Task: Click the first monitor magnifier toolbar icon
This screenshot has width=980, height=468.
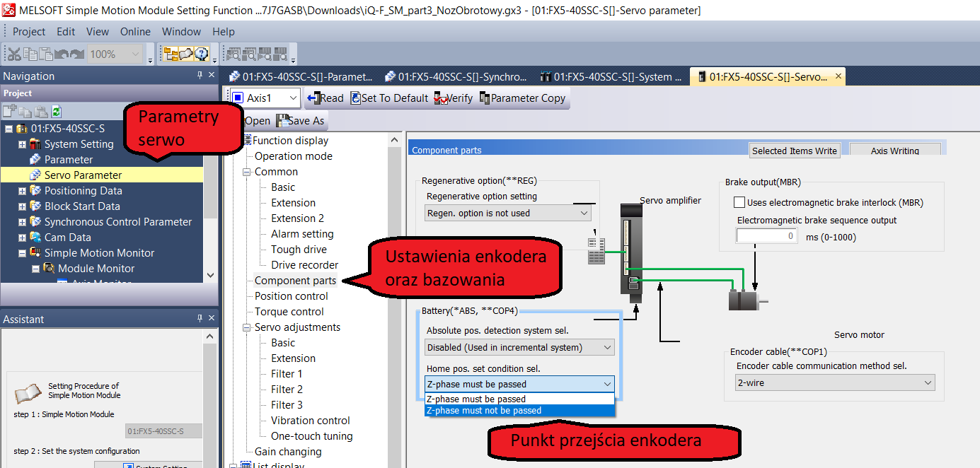Action: 234,54
